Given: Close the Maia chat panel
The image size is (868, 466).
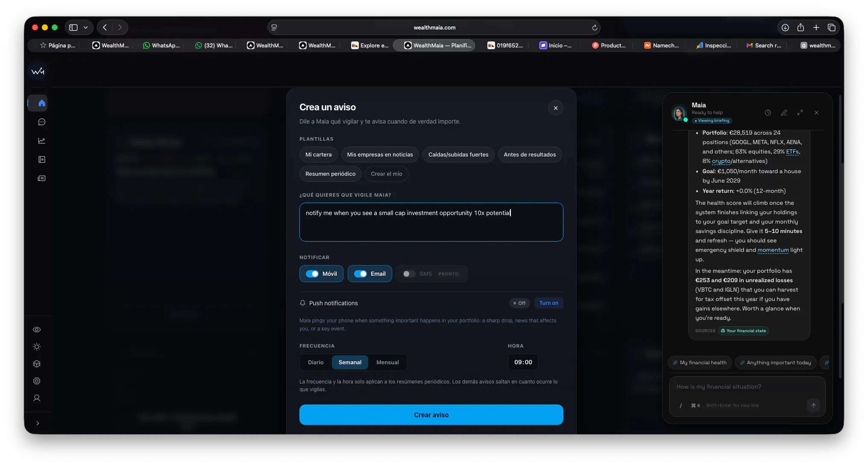Looking at the screenshot, I should [x=816, y=113].
